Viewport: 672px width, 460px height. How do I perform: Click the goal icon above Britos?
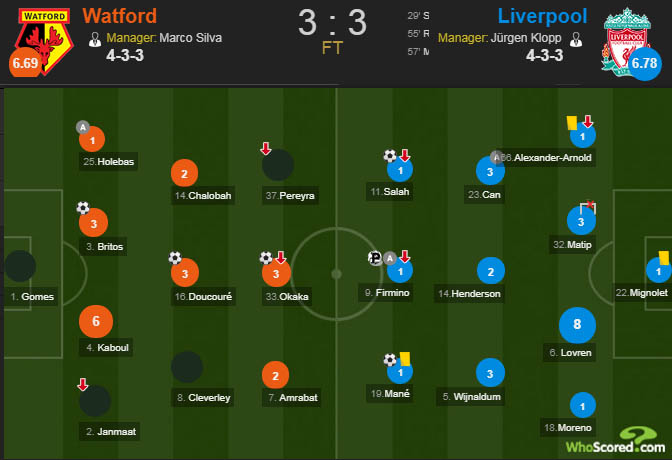[x=83, y=208]
